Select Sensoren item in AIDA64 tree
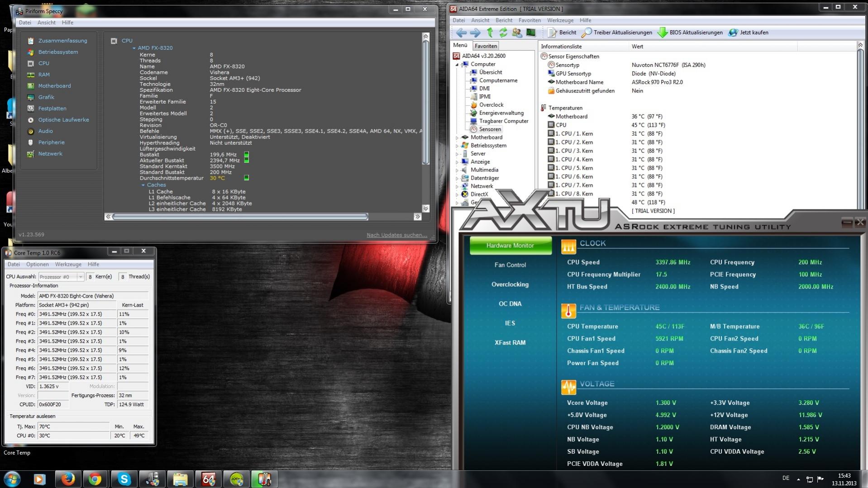The width and height of the screenshot is (868, 488). [x=490, y=129]
